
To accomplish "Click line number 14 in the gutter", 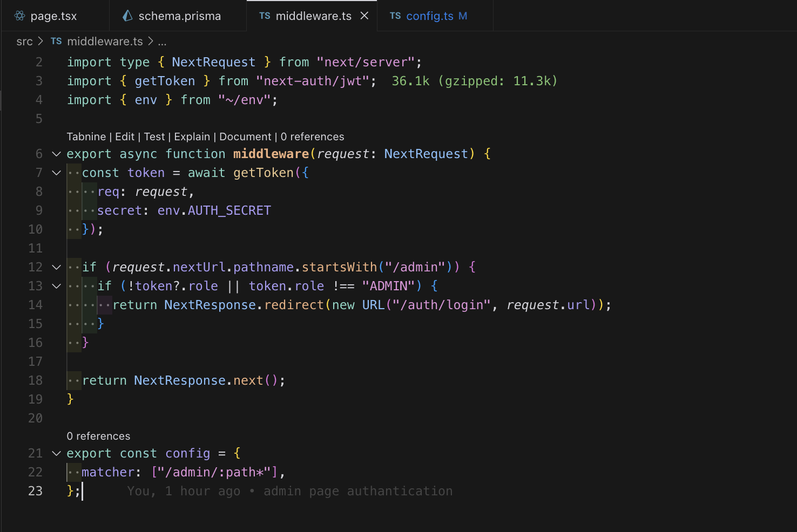I will 35,305.
